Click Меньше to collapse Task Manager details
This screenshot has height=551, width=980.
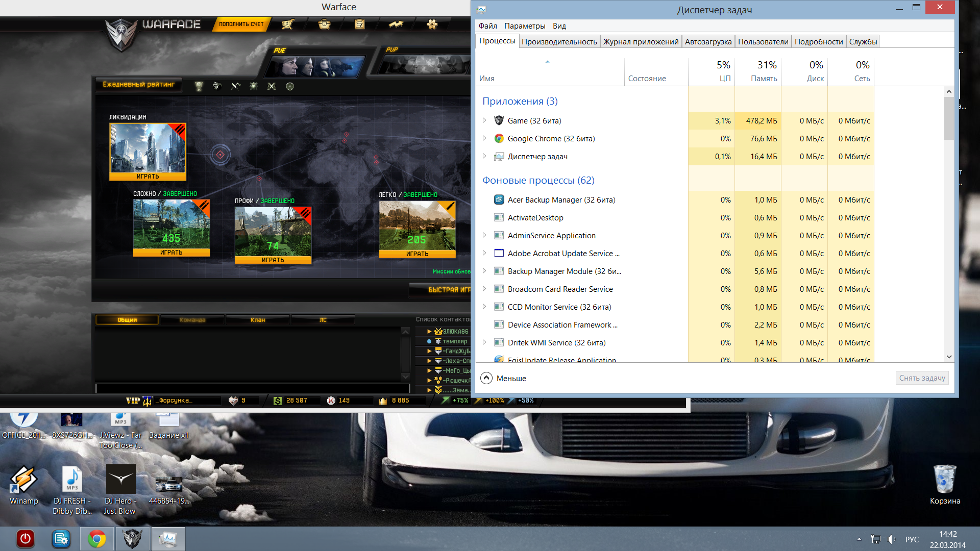(x=503, y=378)
